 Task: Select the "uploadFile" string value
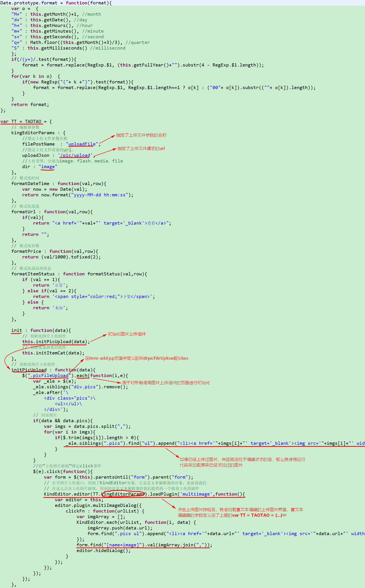pos(82,144)
